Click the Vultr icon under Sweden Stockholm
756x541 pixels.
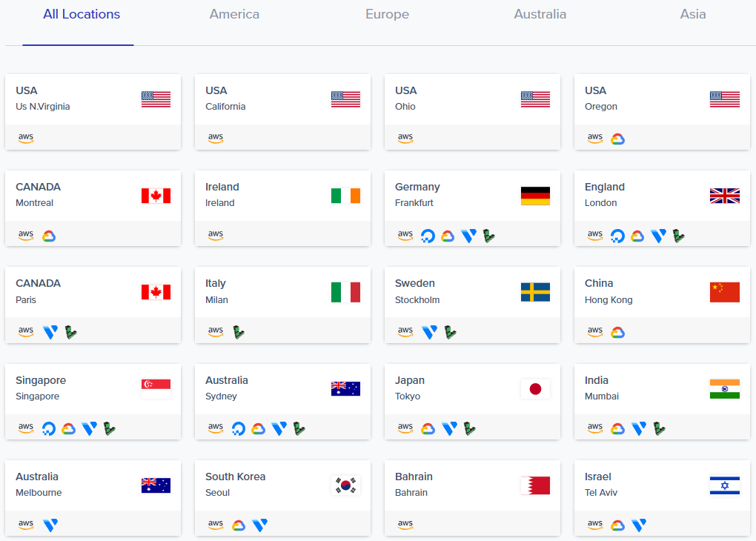point(429,332)
